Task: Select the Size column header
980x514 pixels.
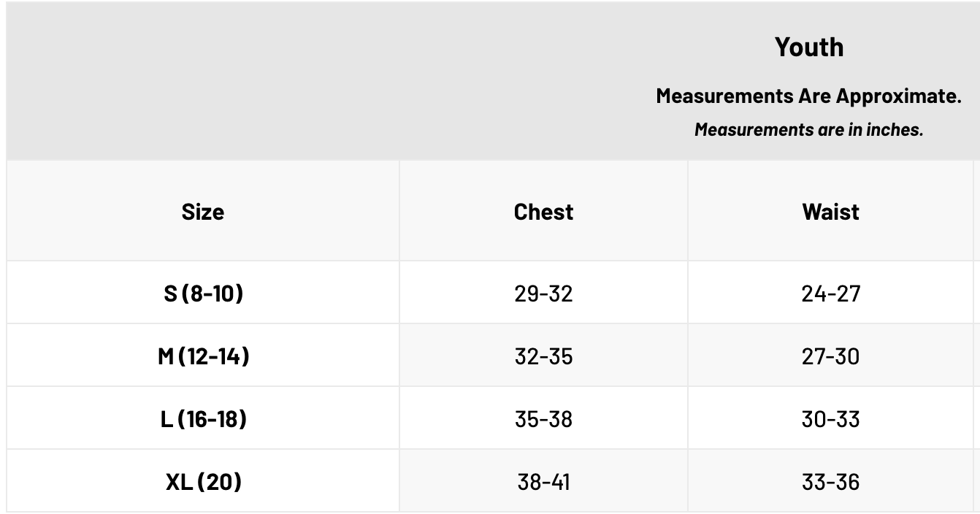Action: click(203, 212)
